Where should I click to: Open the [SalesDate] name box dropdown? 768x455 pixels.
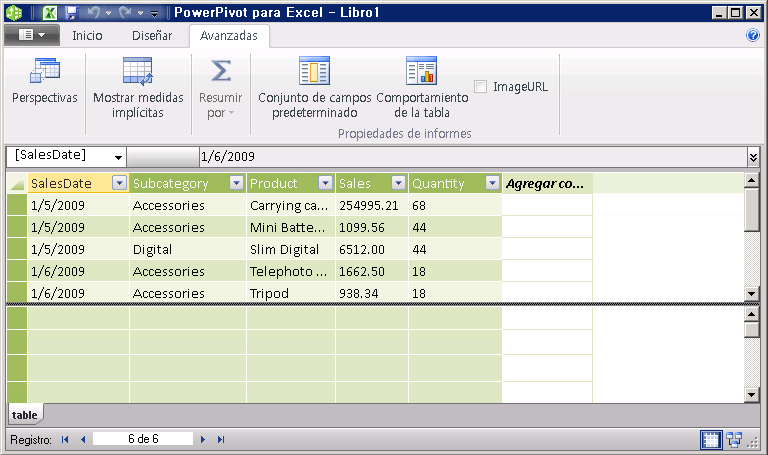pyautogui.click(x=118, y=157)
